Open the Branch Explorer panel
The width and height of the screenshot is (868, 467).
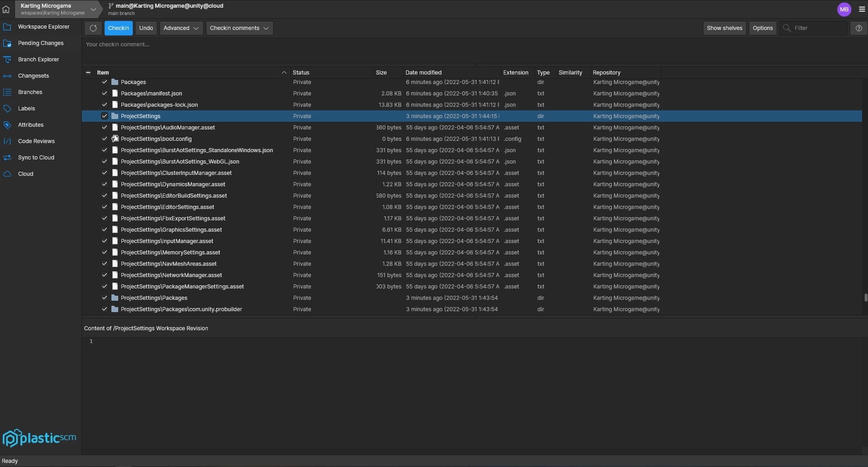point(39,59)
